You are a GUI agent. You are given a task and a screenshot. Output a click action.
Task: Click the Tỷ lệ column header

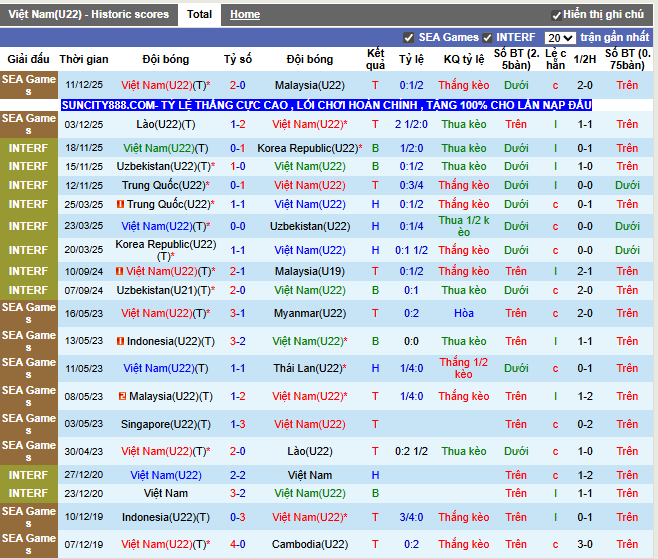(411, 59)
